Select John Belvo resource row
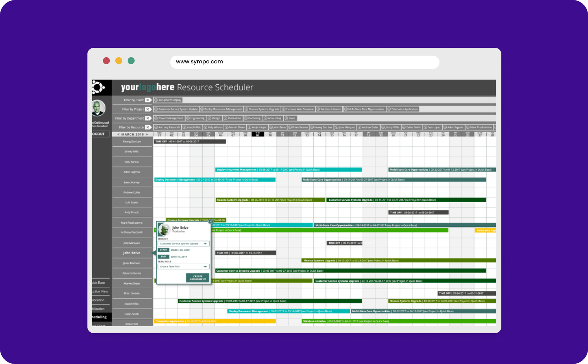Image resolution: width=588 pixels, height=364 pixels. [132, 253]
